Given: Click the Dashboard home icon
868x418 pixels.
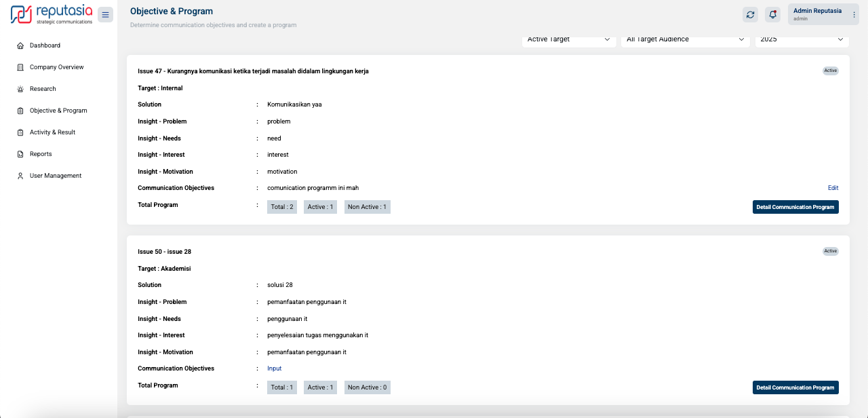Looking at the screenshot, I should (20, 45).
